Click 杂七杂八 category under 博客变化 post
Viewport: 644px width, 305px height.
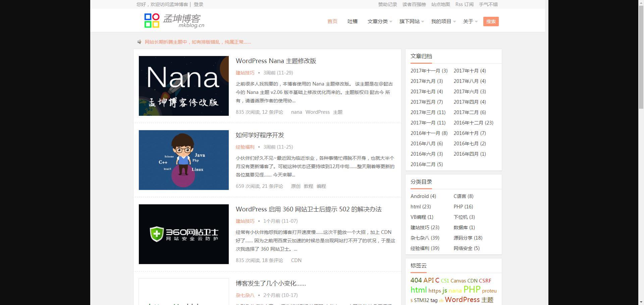click(x=245, y=295)
